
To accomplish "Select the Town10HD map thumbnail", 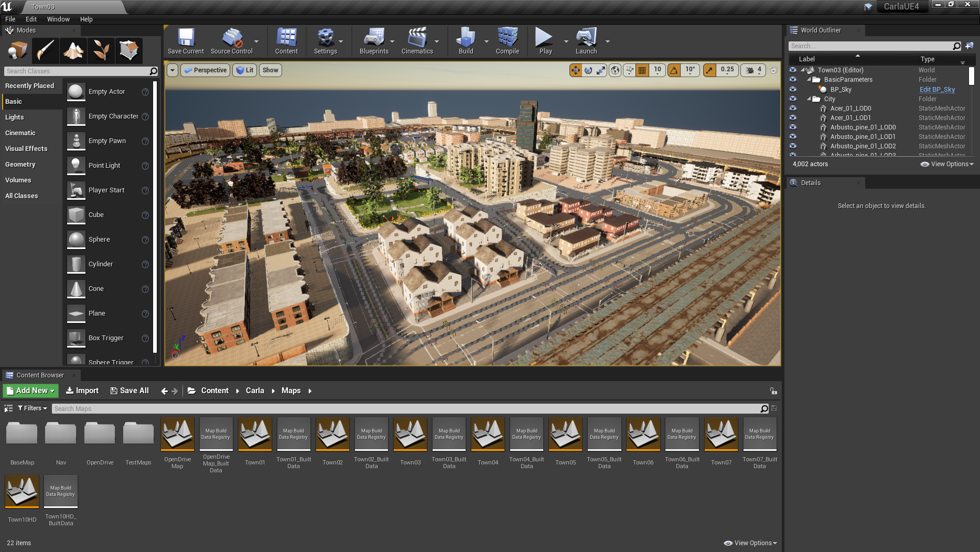I will tap(22, 492).
